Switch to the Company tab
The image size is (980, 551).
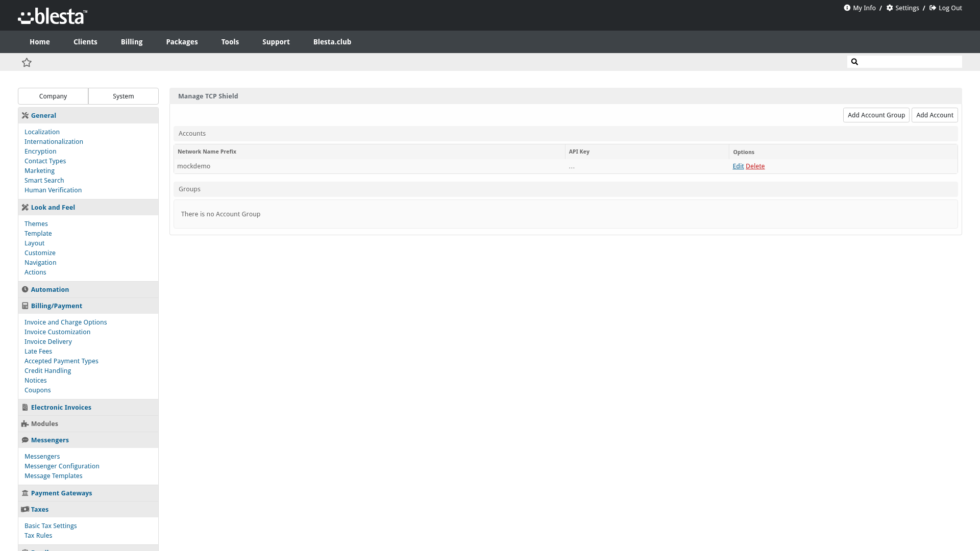[x=53, y=96]
